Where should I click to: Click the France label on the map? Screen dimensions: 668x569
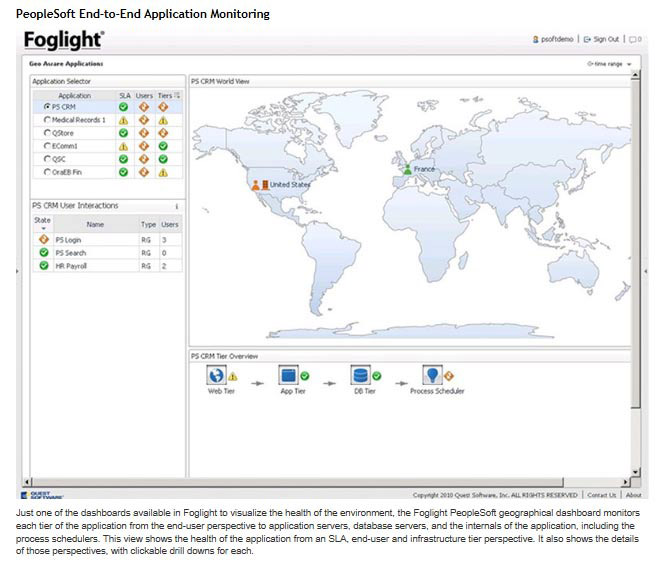(x=424, y=169)
